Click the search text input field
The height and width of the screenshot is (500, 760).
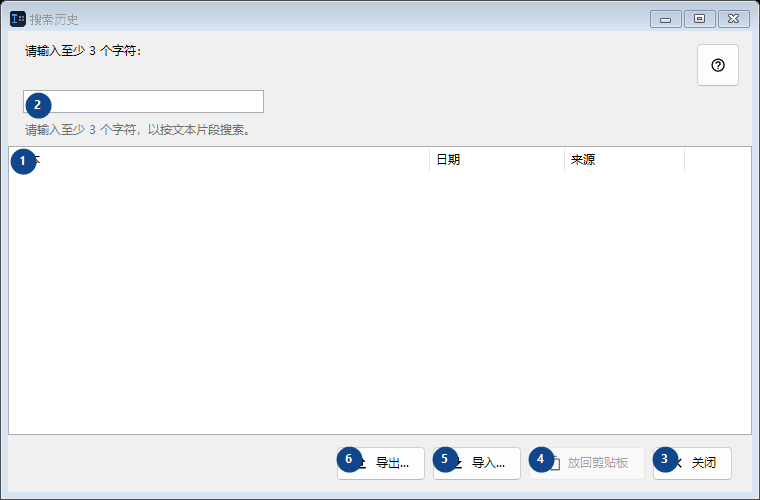143,101
